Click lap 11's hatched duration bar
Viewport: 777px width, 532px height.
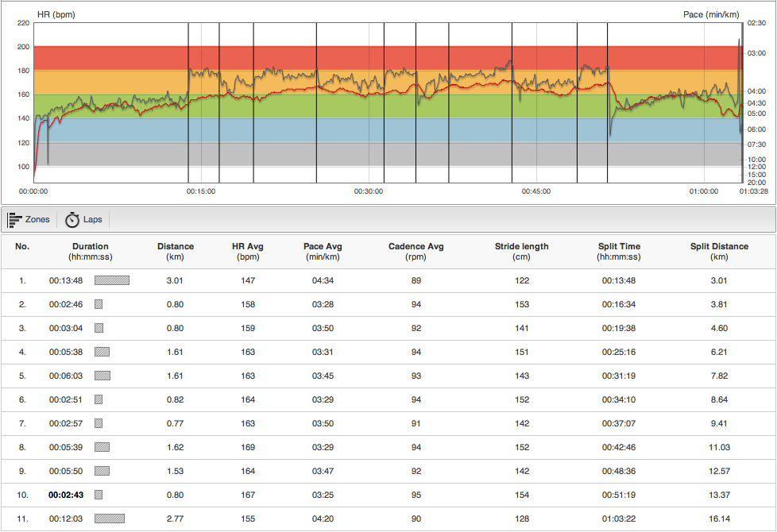110,519
